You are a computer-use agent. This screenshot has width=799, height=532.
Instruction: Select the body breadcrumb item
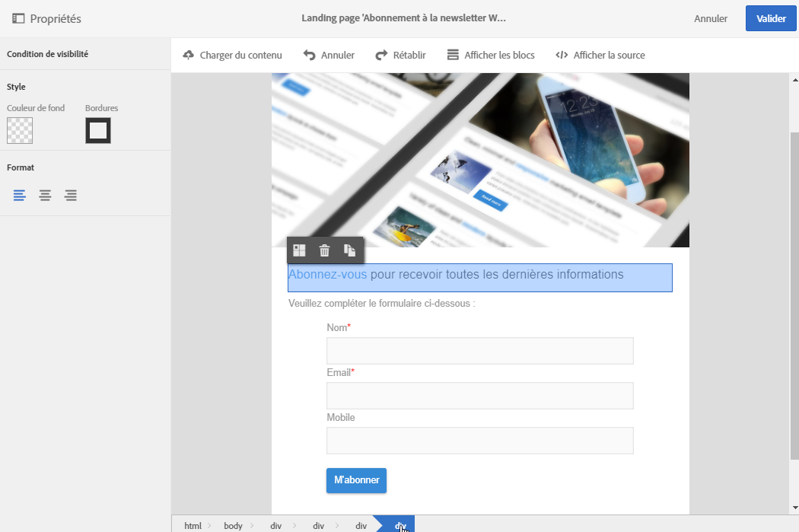233,525
